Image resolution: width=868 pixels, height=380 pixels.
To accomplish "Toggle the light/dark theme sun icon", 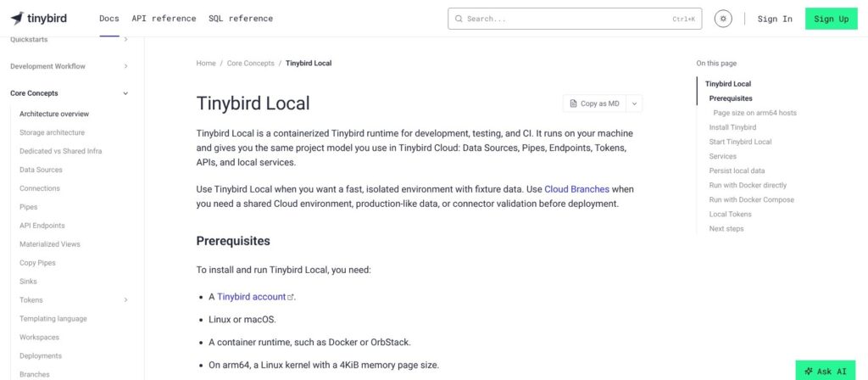I will pyautogui.click(x=723, y=19).
